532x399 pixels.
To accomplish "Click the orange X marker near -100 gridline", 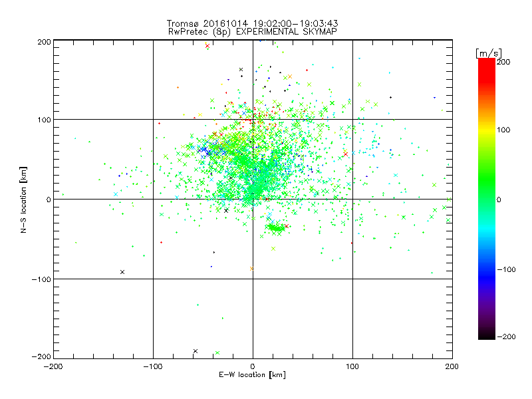I will pos(252,269).
